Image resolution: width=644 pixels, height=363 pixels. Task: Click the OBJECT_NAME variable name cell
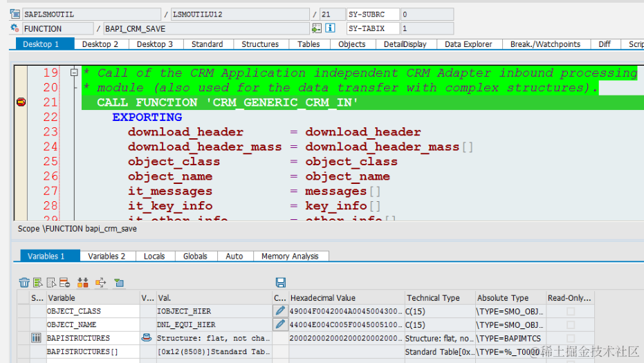click(93, 324)
